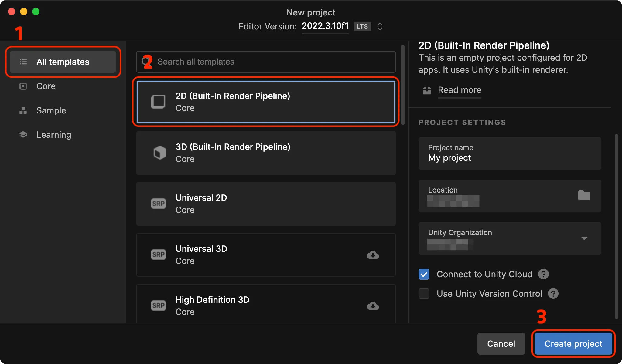Screen dimensions: 622x364
Task: Toggle Connect to Unity Cloud checkbox
Action: point(425,273)
